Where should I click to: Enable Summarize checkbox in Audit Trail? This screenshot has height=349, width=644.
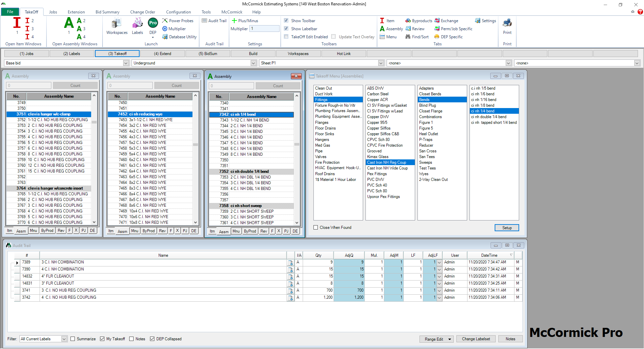[73, 339]
